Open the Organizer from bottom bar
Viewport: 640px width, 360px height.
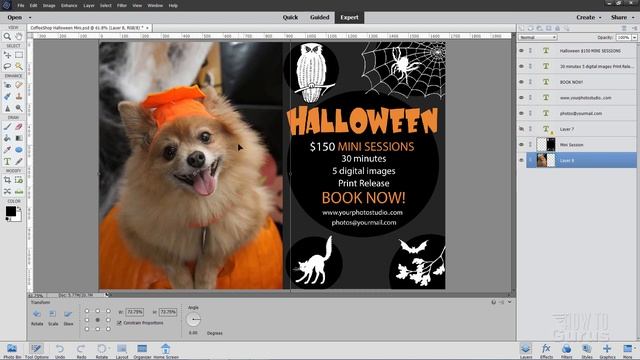click(x=142, y=351)
